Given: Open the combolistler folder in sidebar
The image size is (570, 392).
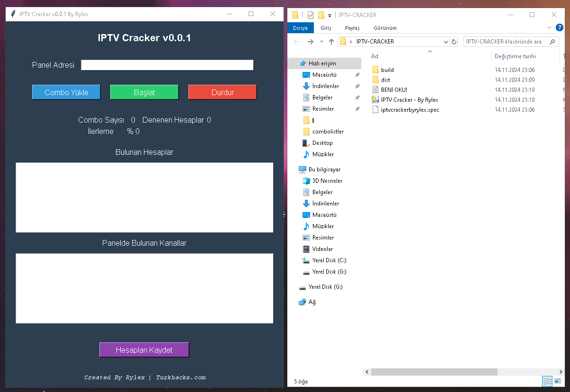Looking at the screenshot, I should 328,132.
